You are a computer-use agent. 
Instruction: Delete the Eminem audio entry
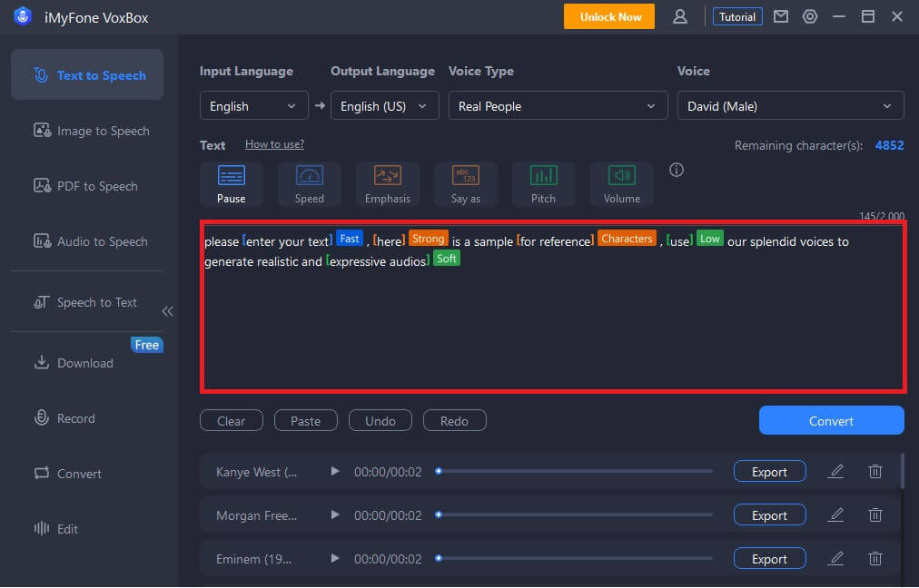pos(875,559)
